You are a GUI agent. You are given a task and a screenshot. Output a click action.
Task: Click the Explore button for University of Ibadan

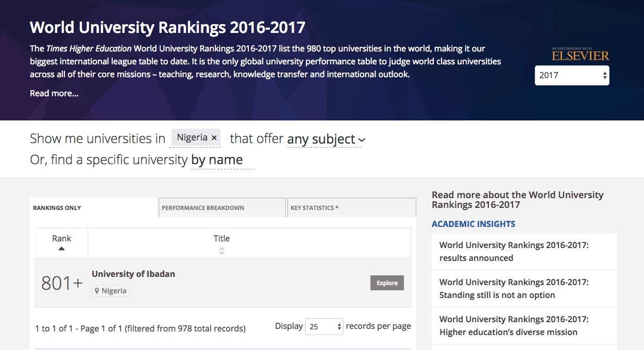click(x=387, y=283)
